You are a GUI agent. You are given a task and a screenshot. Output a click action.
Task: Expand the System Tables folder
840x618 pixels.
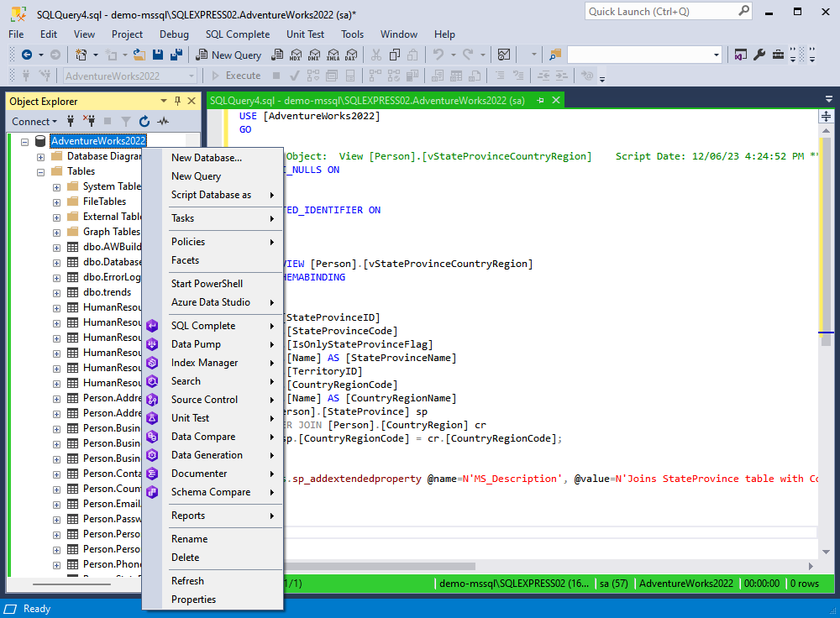point(56,186)
